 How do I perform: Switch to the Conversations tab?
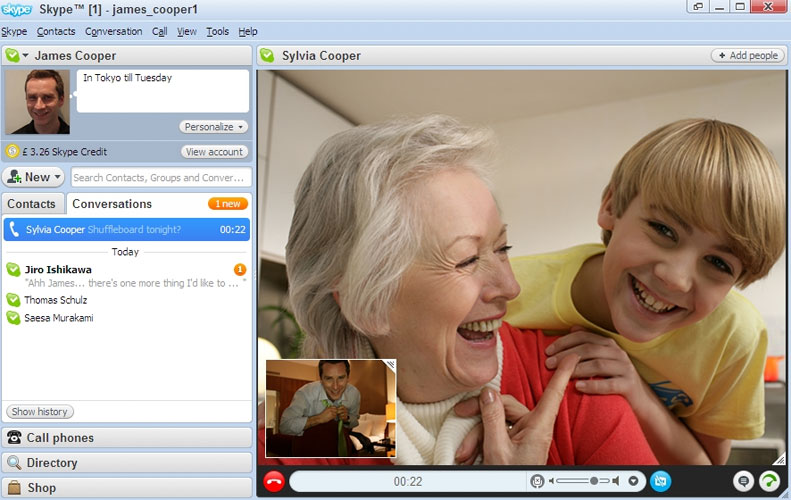coord(112,204)
